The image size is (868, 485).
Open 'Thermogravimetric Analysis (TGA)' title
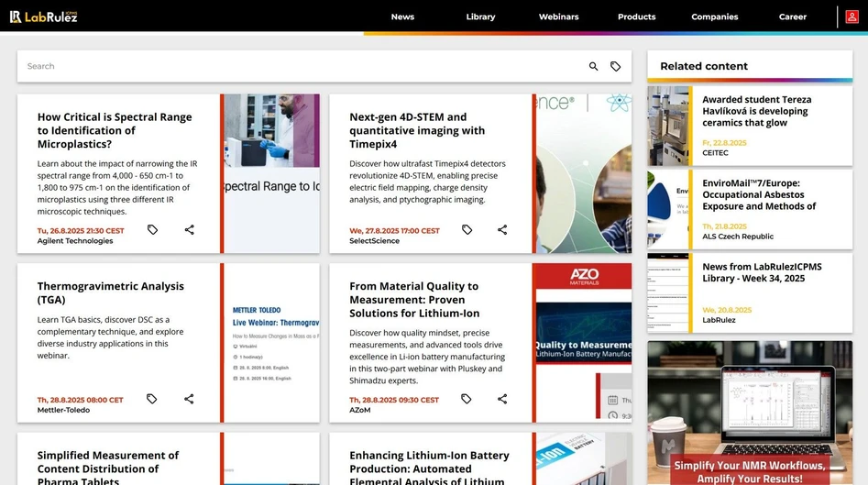pos(111,292)
